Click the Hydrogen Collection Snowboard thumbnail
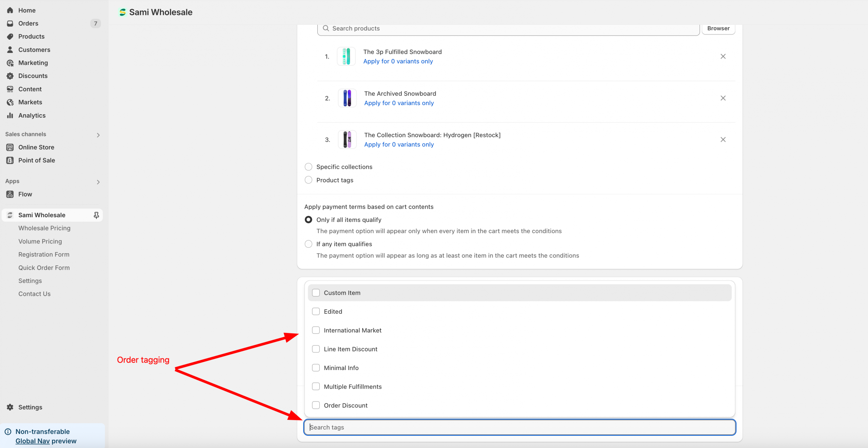868x448 pixels. pyautogui.click(x=347, y=140)
